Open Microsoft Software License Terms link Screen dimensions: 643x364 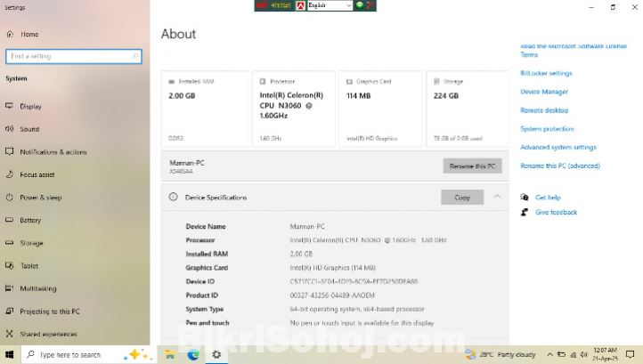click(x=574, y=51)
